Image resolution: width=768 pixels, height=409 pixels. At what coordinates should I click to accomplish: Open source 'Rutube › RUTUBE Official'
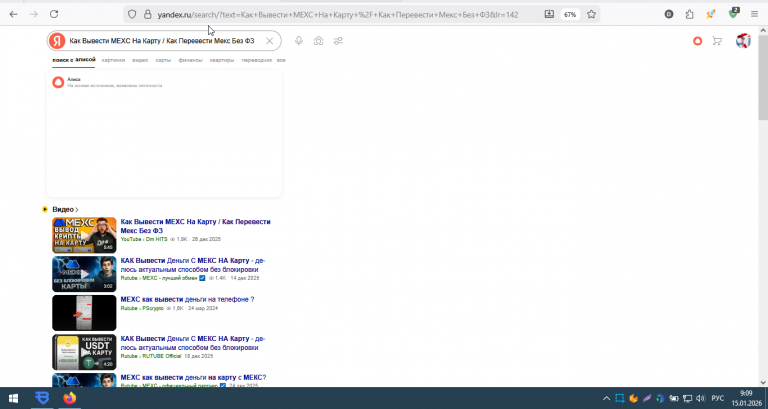[x=151, y=356]
